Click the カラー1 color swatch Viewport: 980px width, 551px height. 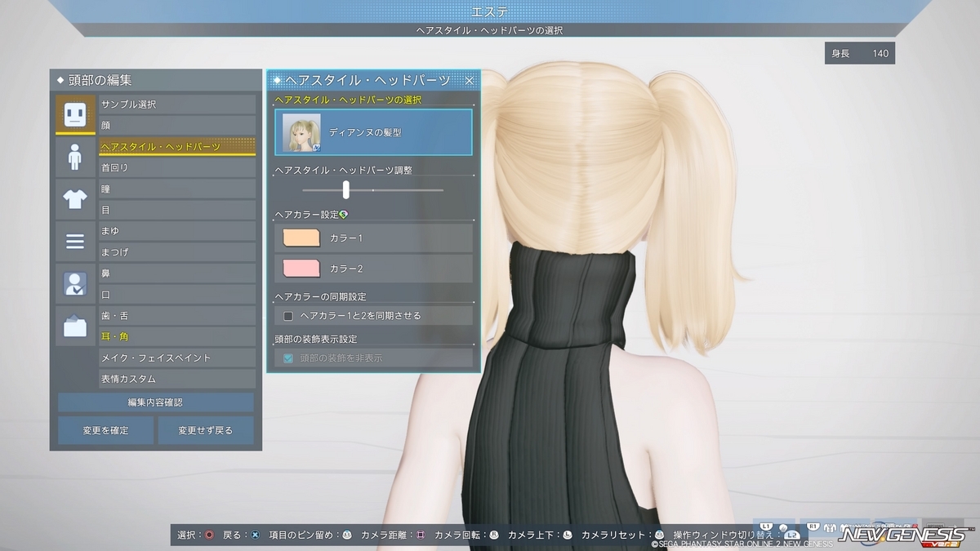click(301, 238)
